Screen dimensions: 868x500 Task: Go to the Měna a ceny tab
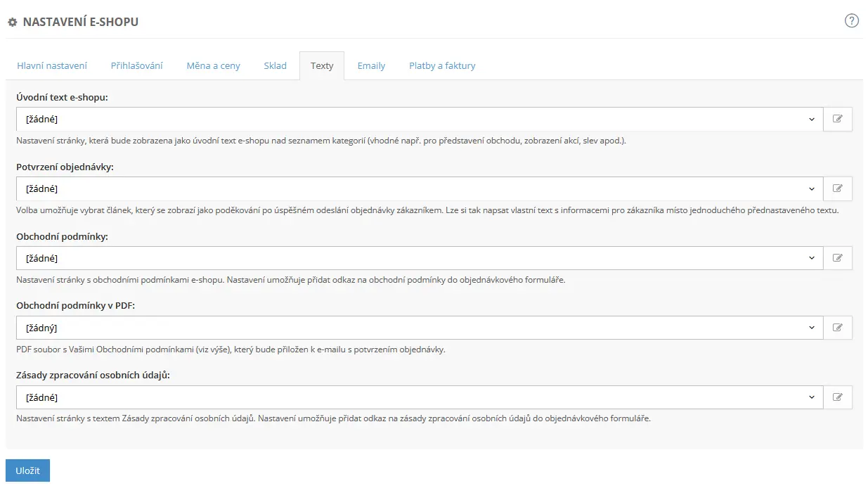(x=214, y=65)
